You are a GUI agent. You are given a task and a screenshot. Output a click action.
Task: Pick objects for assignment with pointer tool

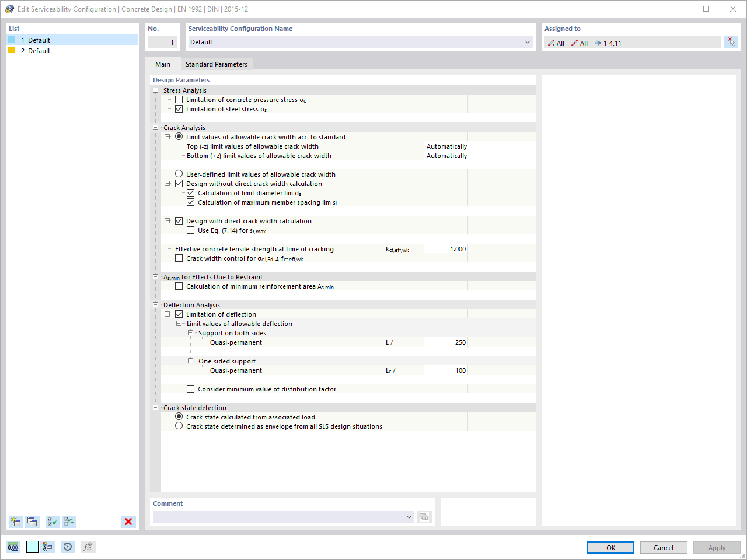(731, 42)
